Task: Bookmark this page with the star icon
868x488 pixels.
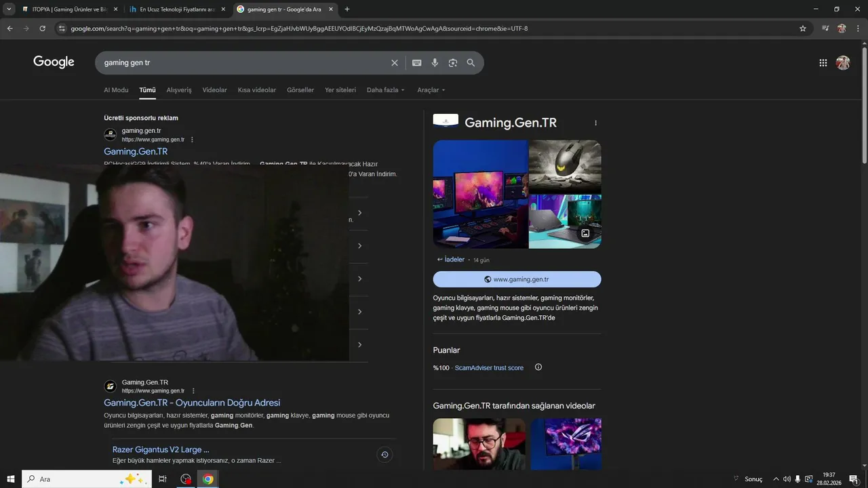Action: [x=803, y=28]
